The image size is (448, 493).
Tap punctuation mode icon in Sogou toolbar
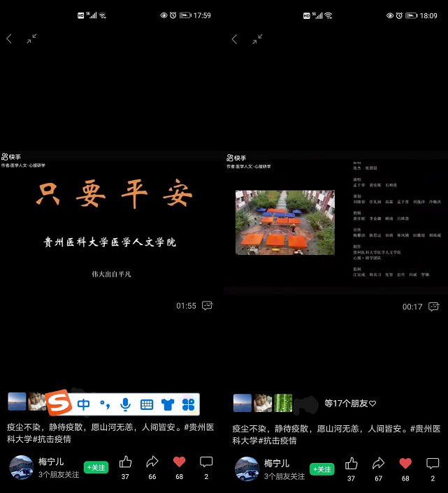(x=104, y=404)
